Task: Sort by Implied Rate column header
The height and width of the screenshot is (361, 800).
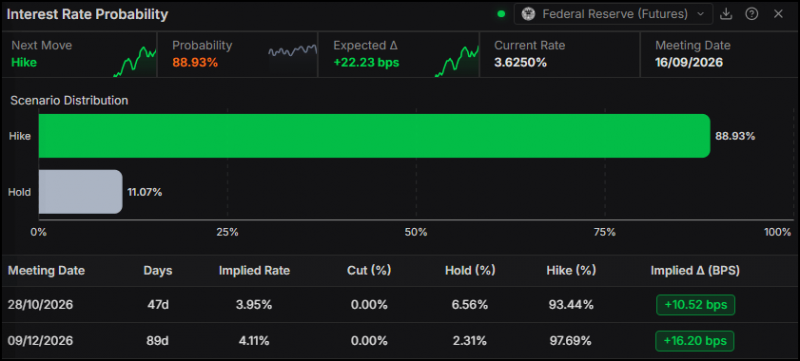Action: click(254, 271)
